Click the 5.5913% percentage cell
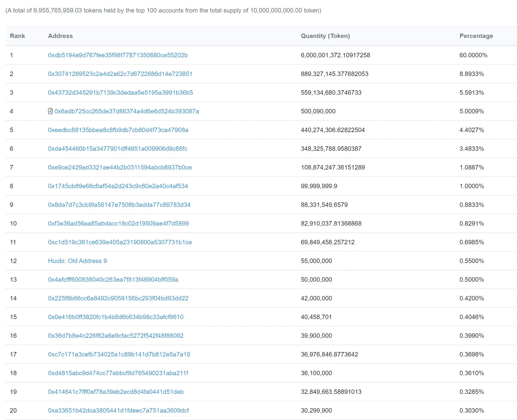Viewport: 517px width, 420px height. (x=472, y=93)
